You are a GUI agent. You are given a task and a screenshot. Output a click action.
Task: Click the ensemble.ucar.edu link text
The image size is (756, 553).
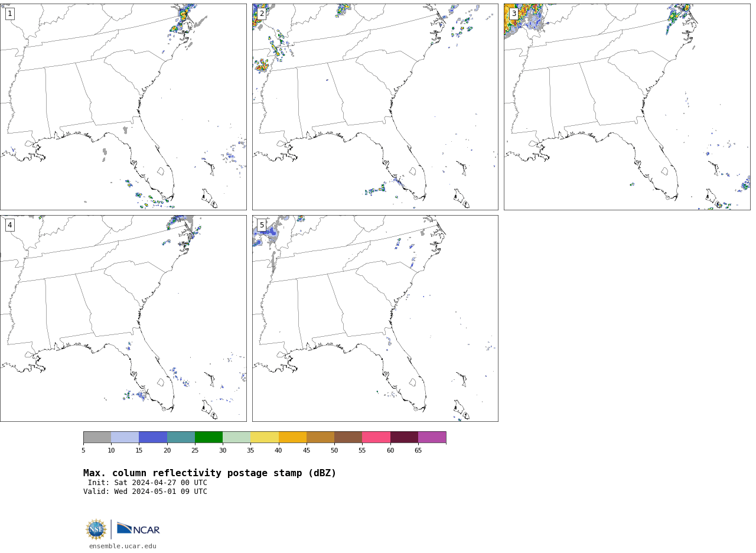[123, 547]
